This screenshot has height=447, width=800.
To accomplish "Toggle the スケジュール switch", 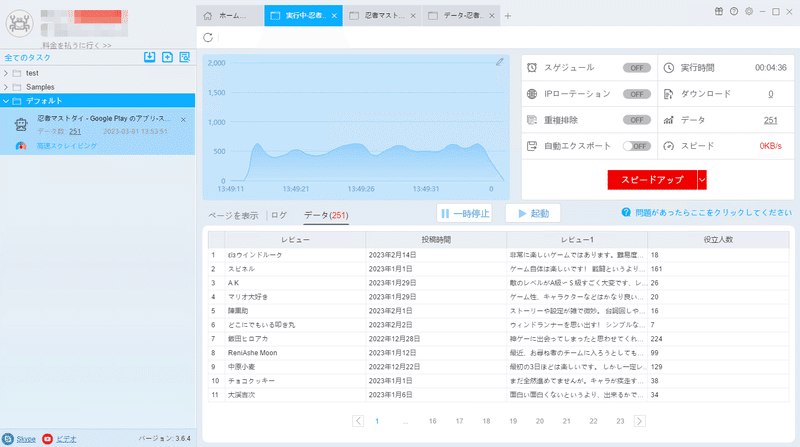I will (636, 68).
